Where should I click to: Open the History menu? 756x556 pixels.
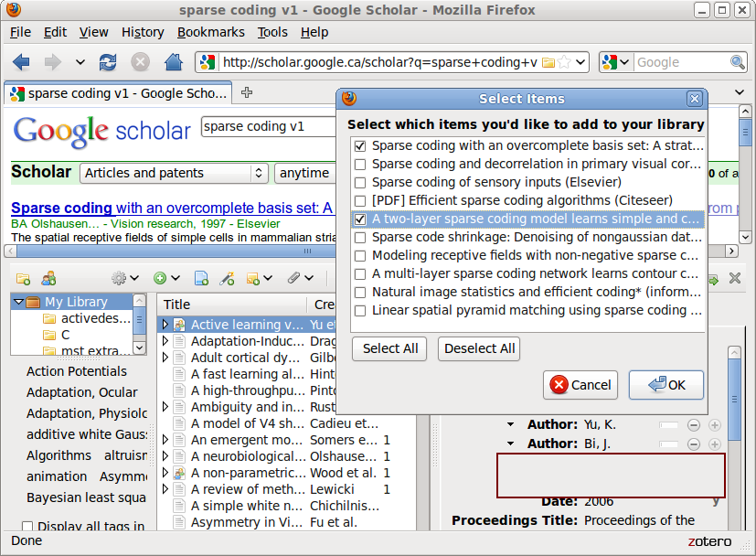click(x=143, y=32)
